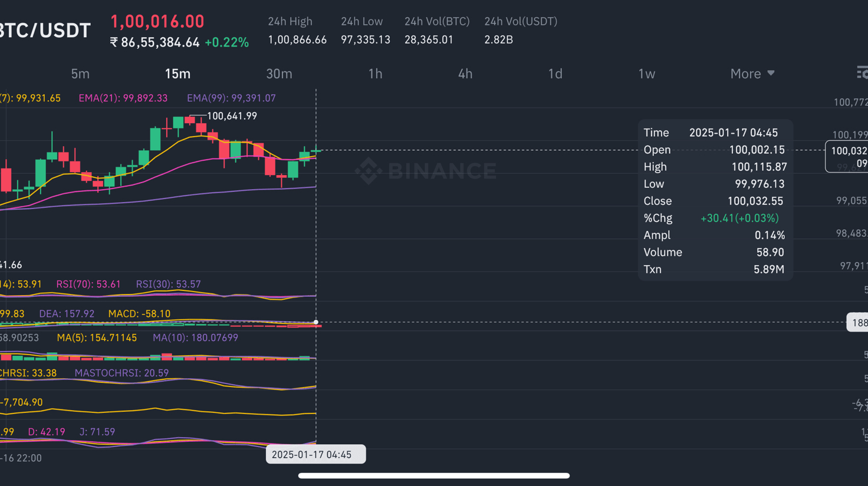
Task: Click the tooltip Time value 2025-01-17 04:45
Action: (x=734, y=133)
